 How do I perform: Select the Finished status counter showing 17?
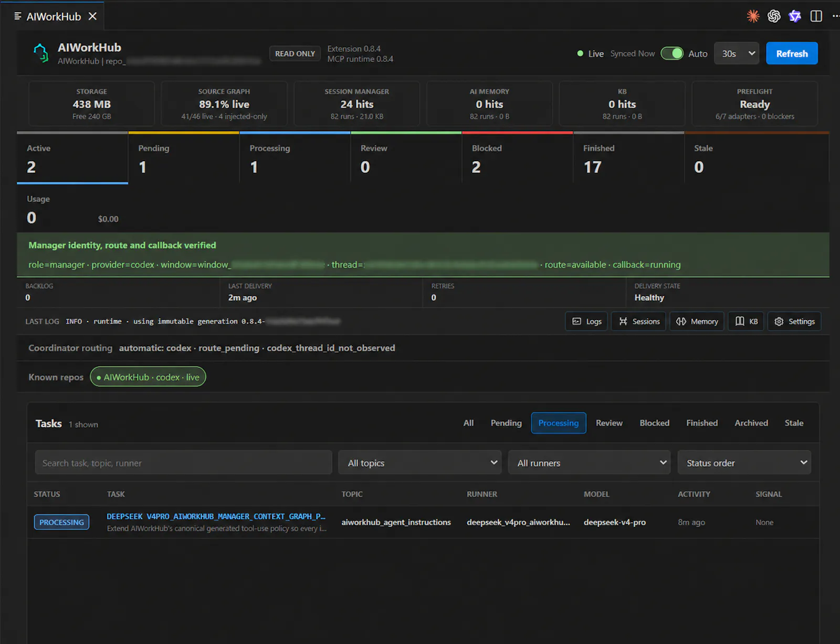pos(628,158)
